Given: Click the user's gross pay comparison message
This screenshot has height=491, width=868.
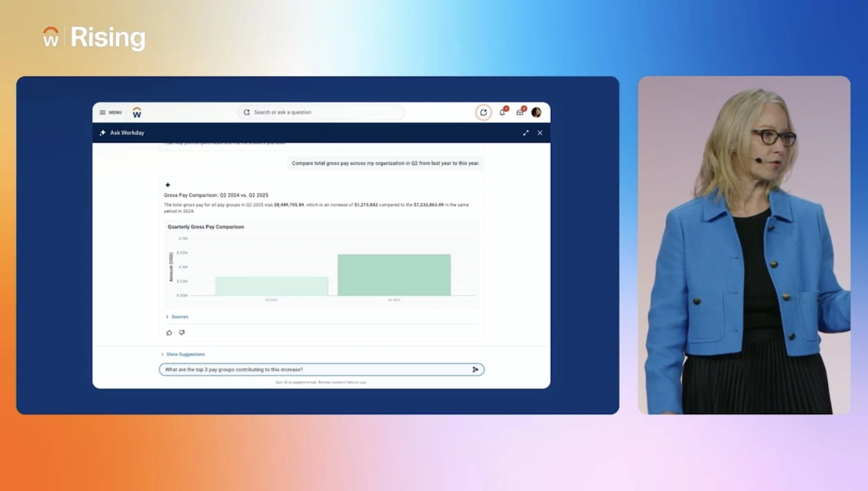Looking at the screenshot, I should 385,163.
